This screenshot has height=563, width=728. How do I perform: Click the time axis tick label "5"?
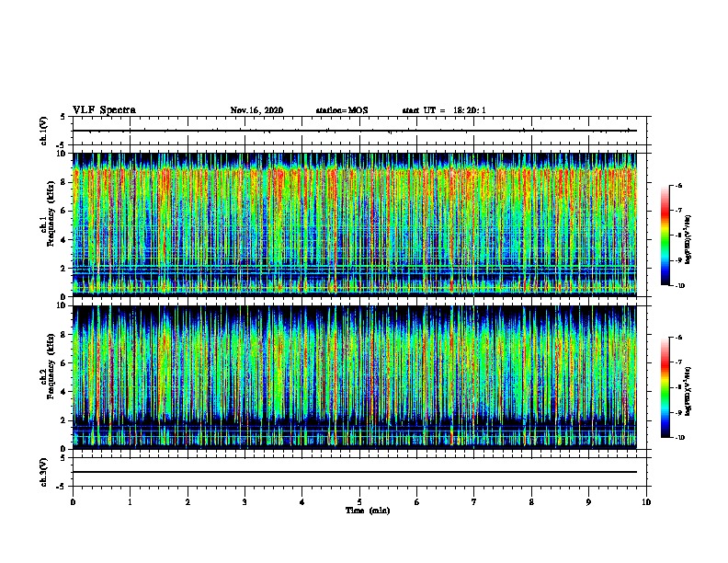(359, 502)
